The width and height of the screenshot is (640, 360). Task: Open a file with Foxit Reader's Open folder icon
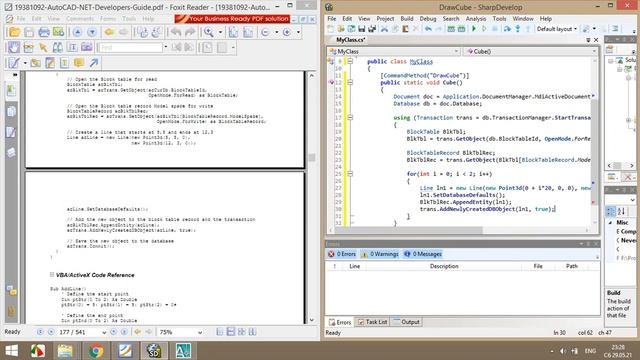[x=14, y=32]
